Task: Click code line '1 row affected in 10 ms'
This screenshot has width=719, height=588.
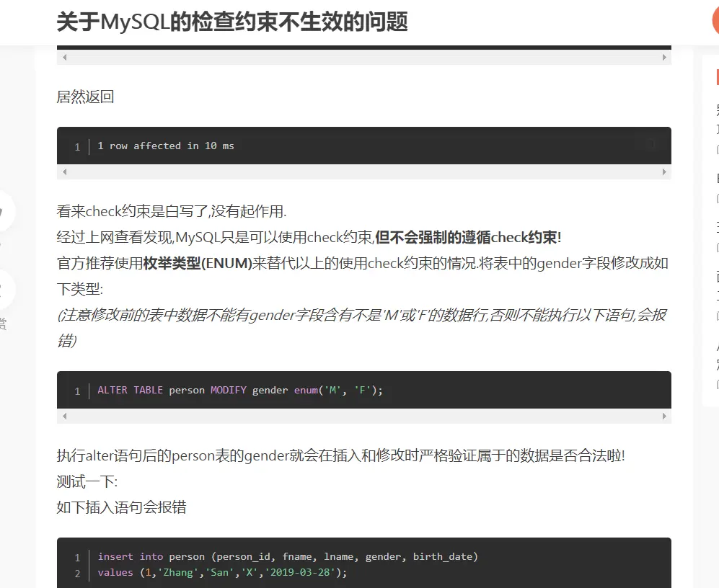Action: pos(166,146)
